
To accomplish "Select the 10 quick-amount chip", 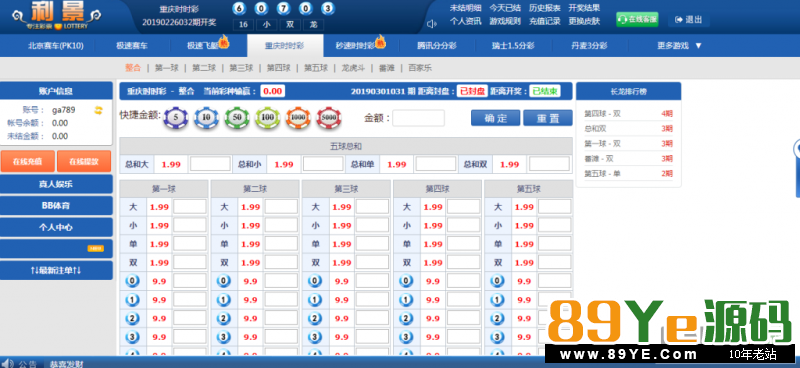I will point(206,118).
